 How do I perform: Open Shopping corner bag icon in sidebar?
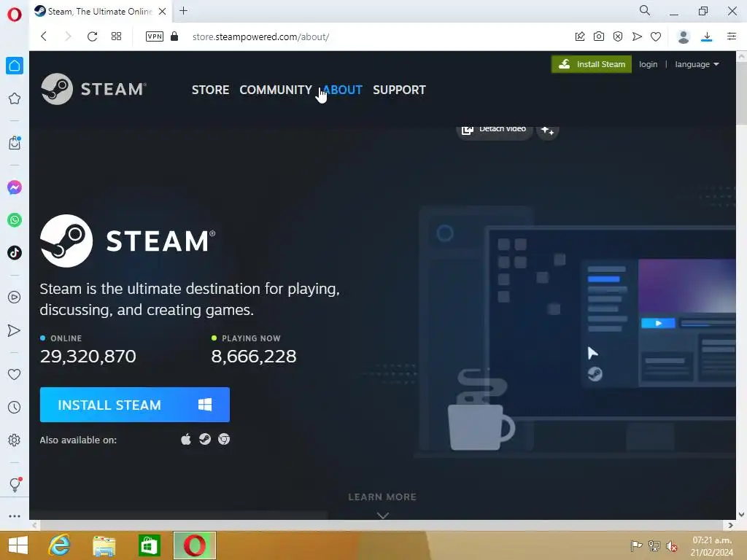click(x=15, y=143)
